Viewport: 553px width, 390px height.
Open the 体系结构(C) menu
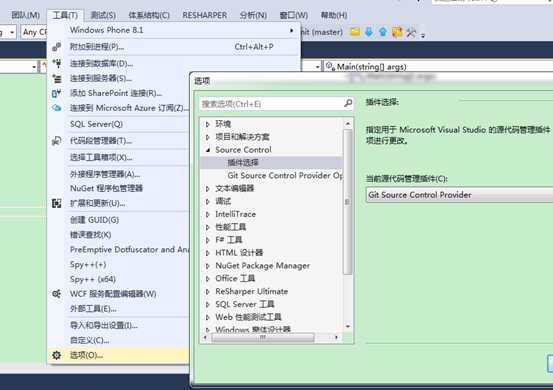coord(149,15)
